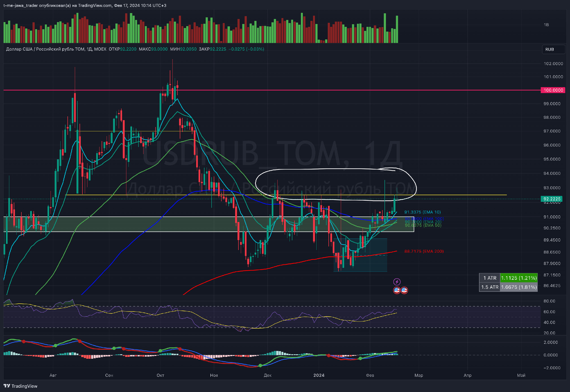Viewport: 570px width, 392px height.
Task: Click 20.00 on the RSI scale
Action: (550, 333)
